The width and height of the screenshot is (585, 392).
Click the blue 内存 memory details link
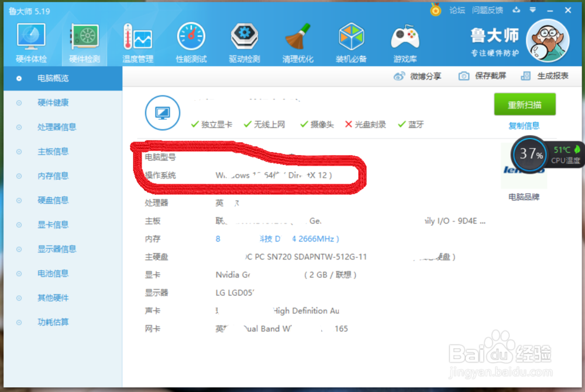[277, 239]
